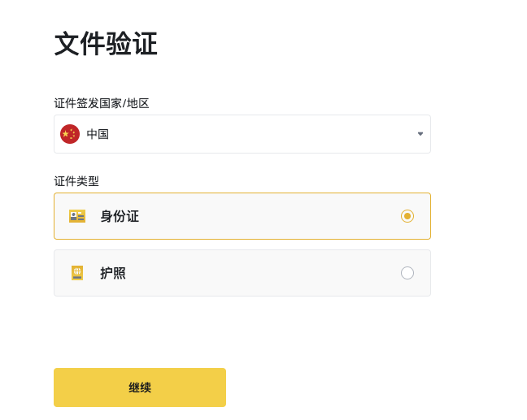The width and height of the screenshot is (527, 420).
Task: Click the yellow passport booklet icon
Action: pyautogui.click(x=77, y=273)
